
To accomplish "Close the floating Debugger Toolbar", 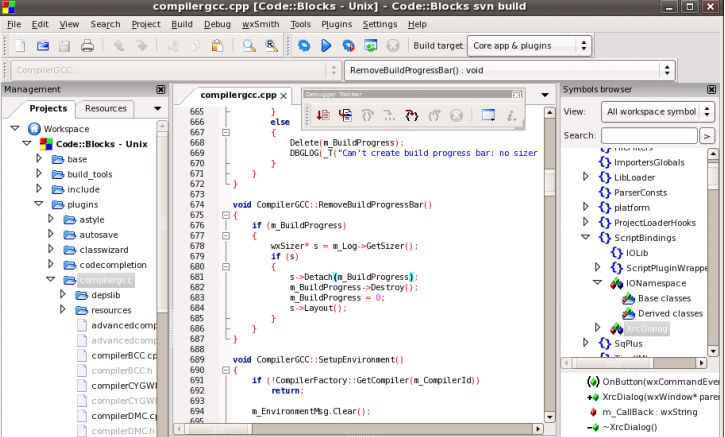I will (516, 94).
